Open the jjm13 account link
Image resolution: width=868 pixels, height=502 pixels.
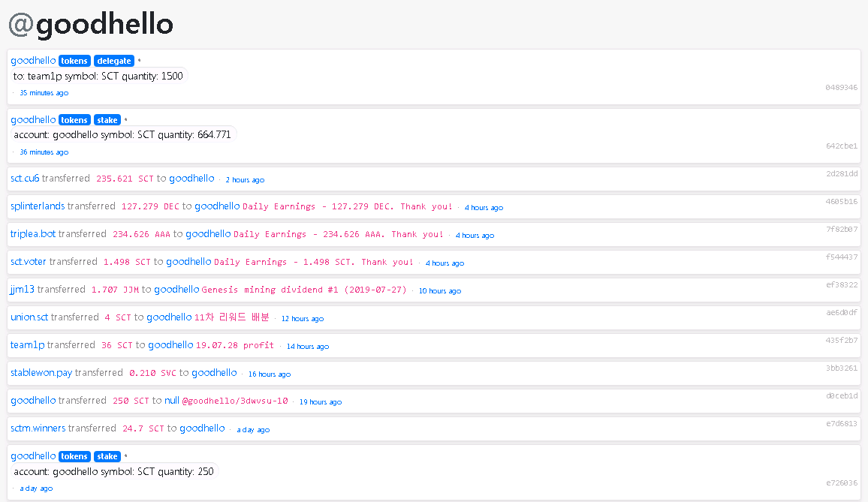click(22, 289)
